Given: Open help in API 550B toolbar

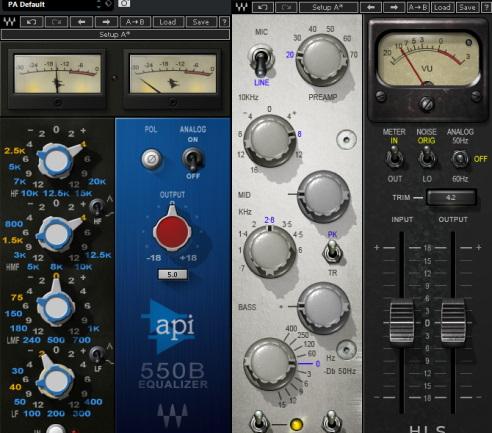Looking at the screenshot, I should [224, 22].
